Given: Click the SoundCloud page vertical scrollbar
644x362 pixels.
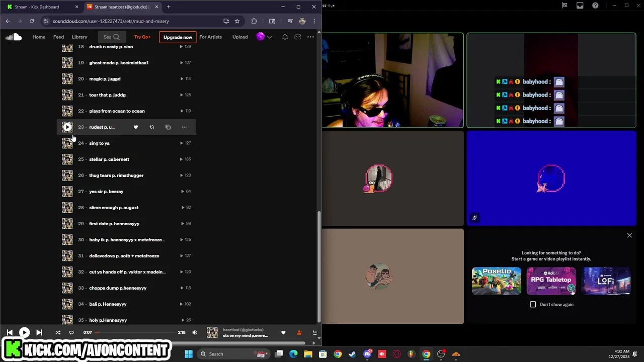Looking at the screenshot, I should [x=318, y=266].
